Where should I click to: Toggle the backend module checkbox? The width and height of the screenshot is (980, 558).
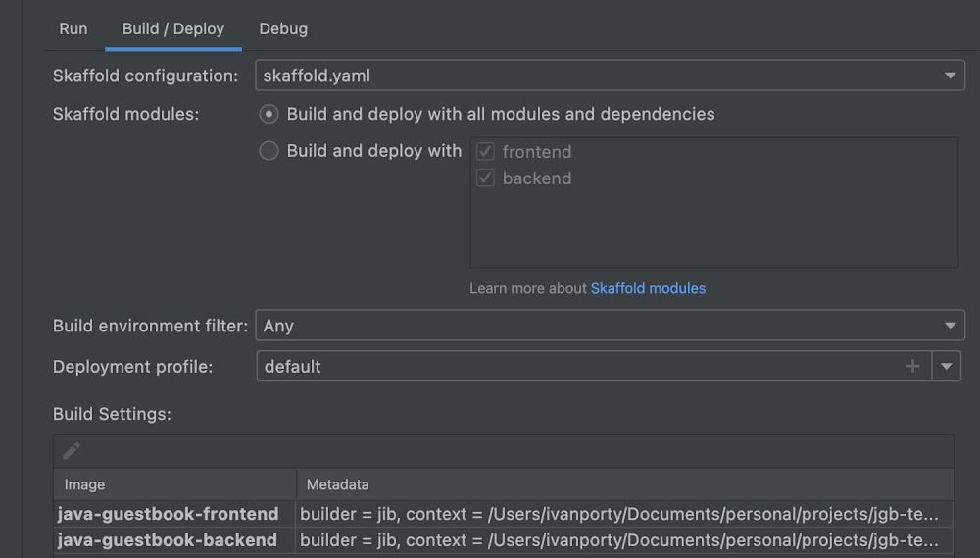pos(485,178)
